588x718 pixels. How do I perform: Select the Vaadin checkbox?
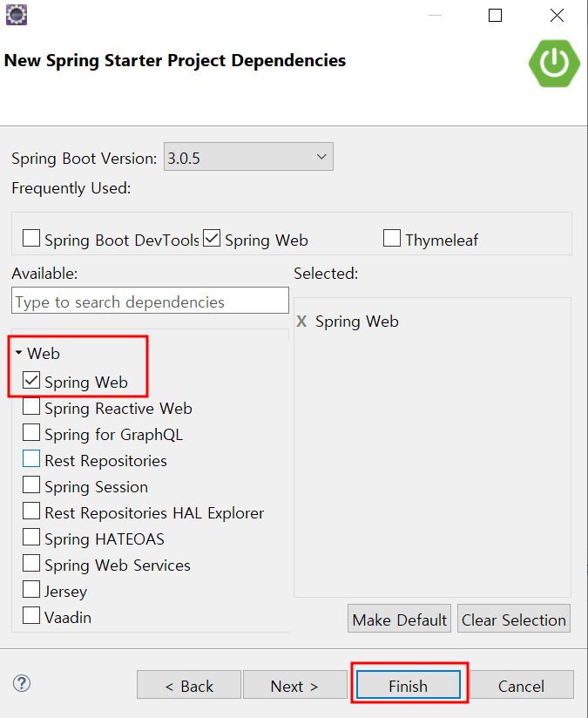click(x=31, y=615)
